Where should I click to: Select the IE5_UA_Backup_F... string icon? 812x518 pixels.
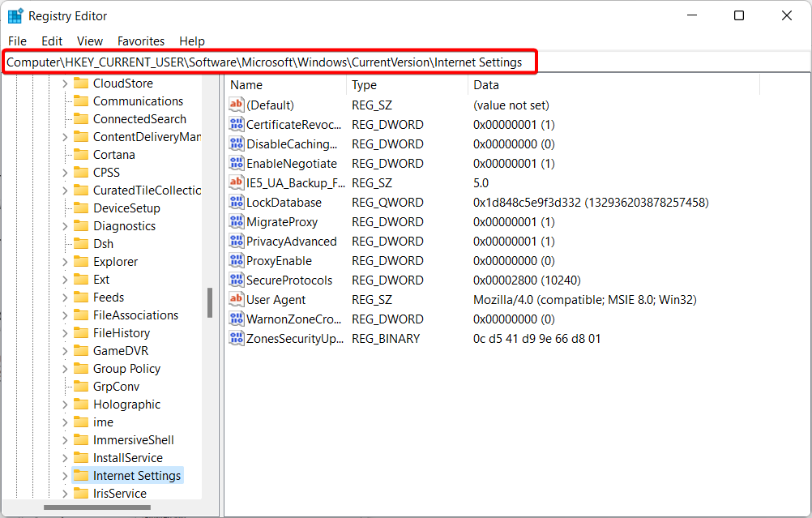[236, 182]
